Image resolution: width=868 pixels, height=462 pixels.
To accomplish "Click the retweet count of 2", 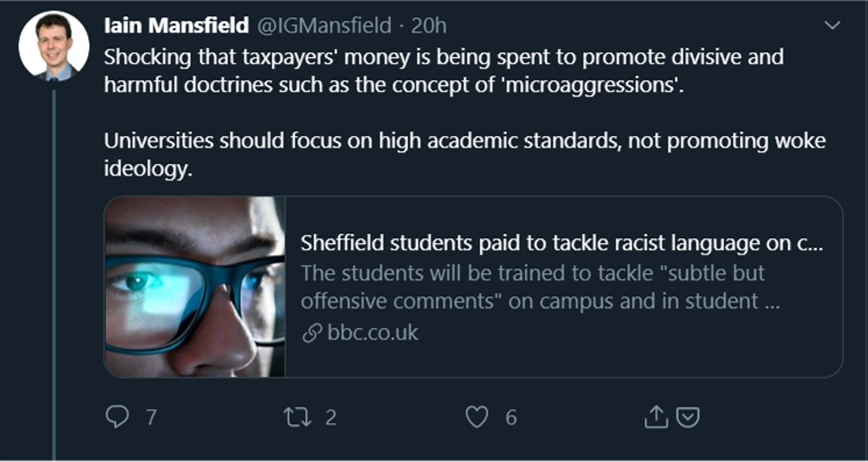I will point(331,418).
